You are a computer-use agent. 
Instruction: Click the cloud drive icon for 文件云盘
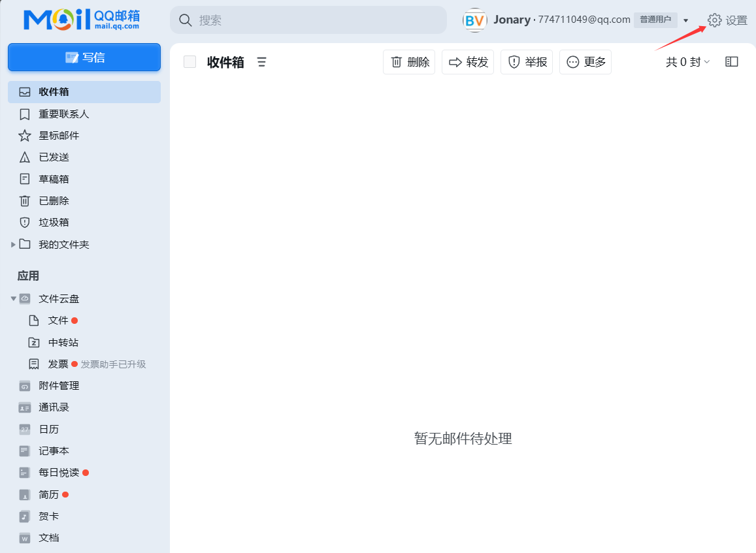[25, 298]
